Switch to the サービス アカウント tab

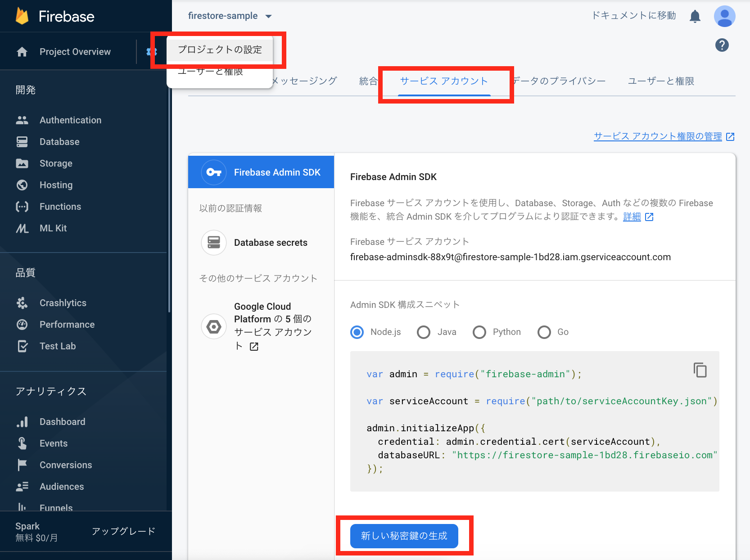(444, 81)
